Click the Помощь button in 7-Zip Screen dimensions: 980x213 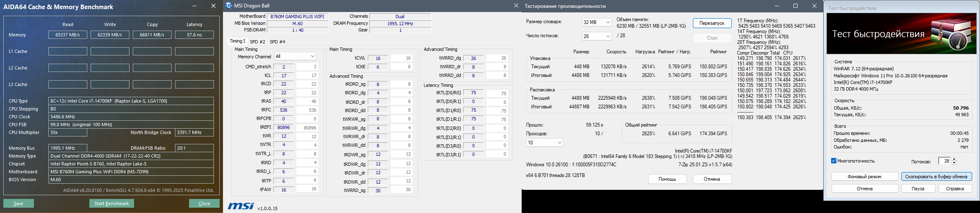pyautogui.click(x=667, y=179)
